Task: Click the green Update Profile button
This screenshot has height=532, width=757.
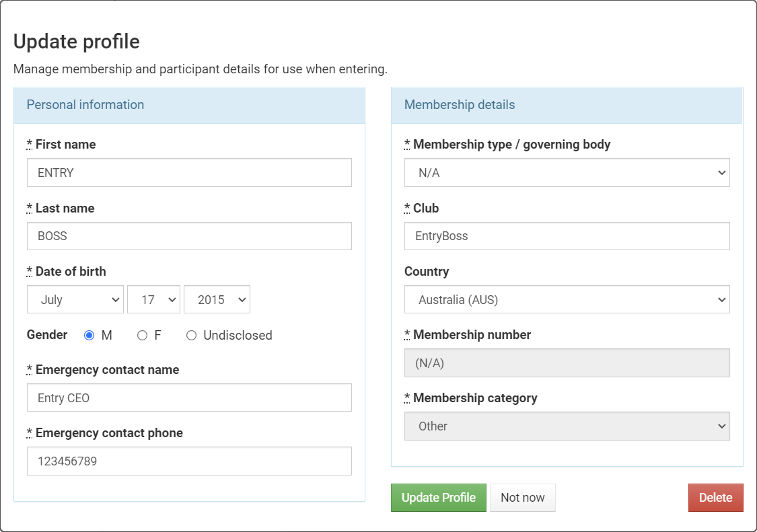Action: coord(438,498)
